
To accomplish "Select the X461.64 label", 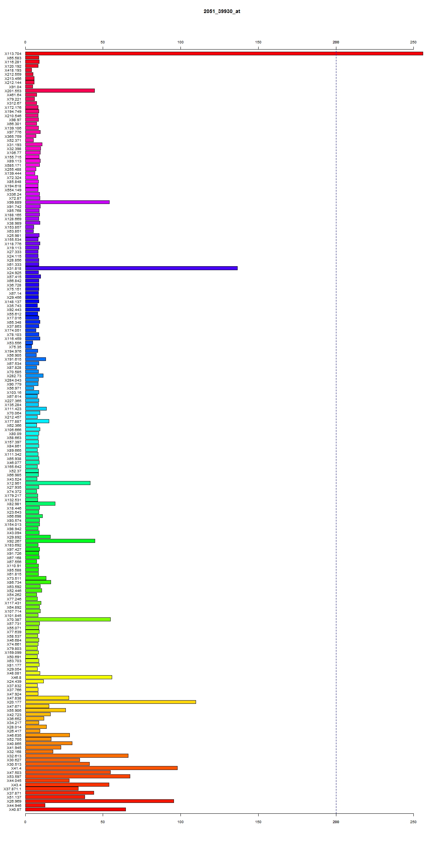I will (14, 95).
